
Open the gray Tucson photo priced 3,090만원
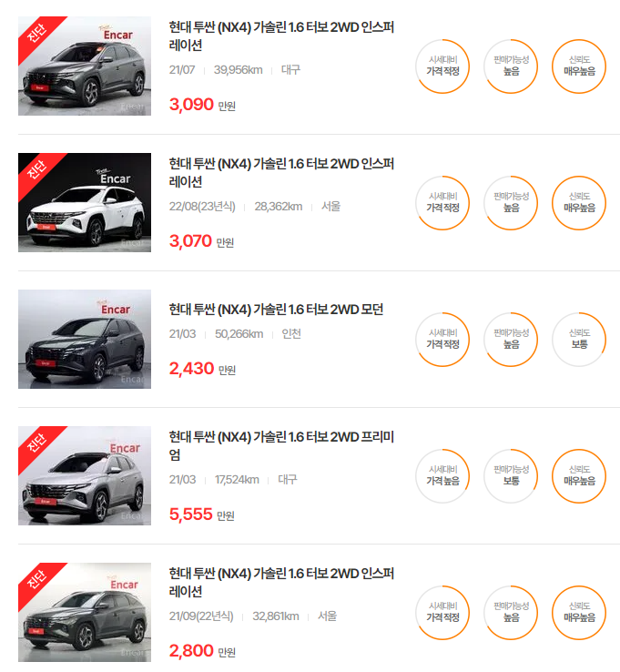pyautogui.click(x=85, y=66)
